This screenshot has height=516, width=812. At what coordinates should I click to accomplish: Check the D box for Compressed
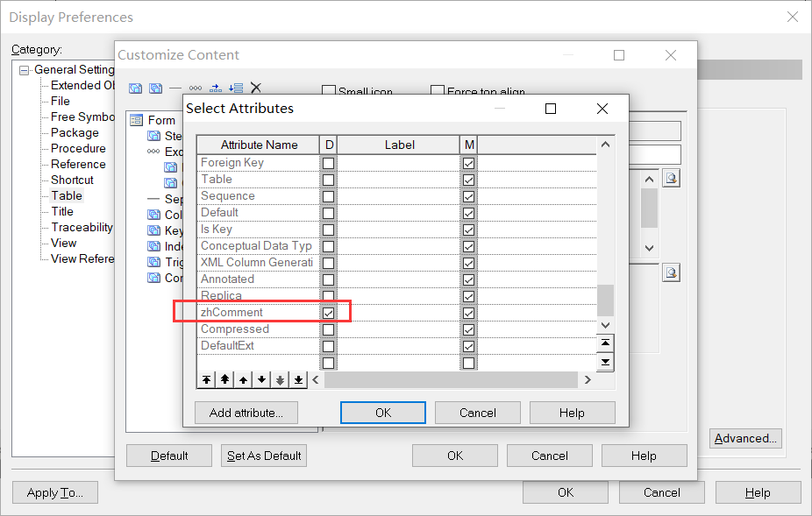point(328,329)
